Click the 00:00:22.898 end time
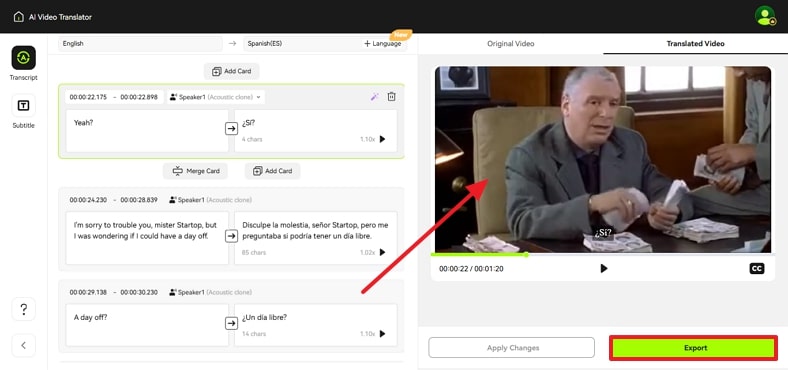Screen dimensions: 788x370 click(x=139, y=97)
